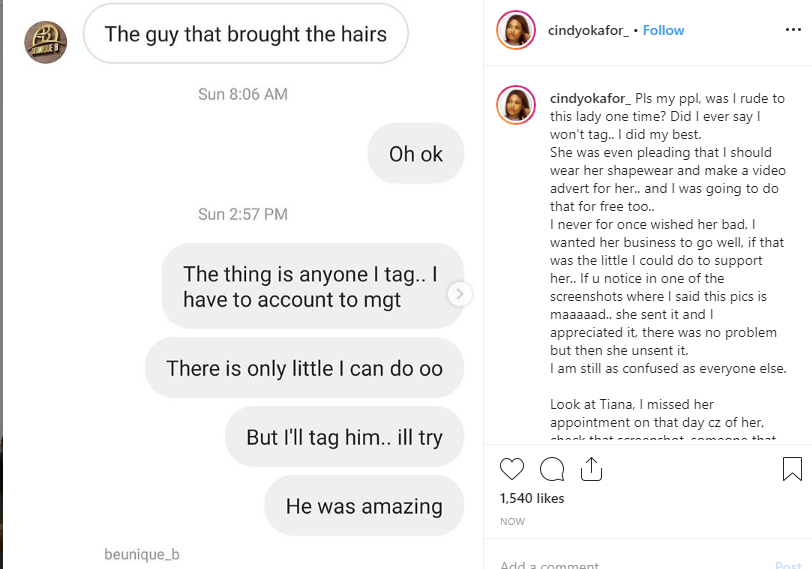812x569 pixels.
Task: Click cindyokafor_ header profile picture
Action: coord(516,31)
